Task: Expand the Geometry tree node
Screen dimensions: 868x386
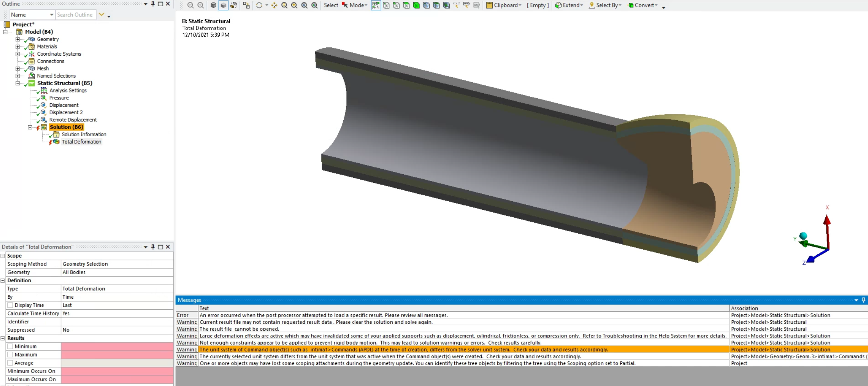Action: click(x=18, y=39)
